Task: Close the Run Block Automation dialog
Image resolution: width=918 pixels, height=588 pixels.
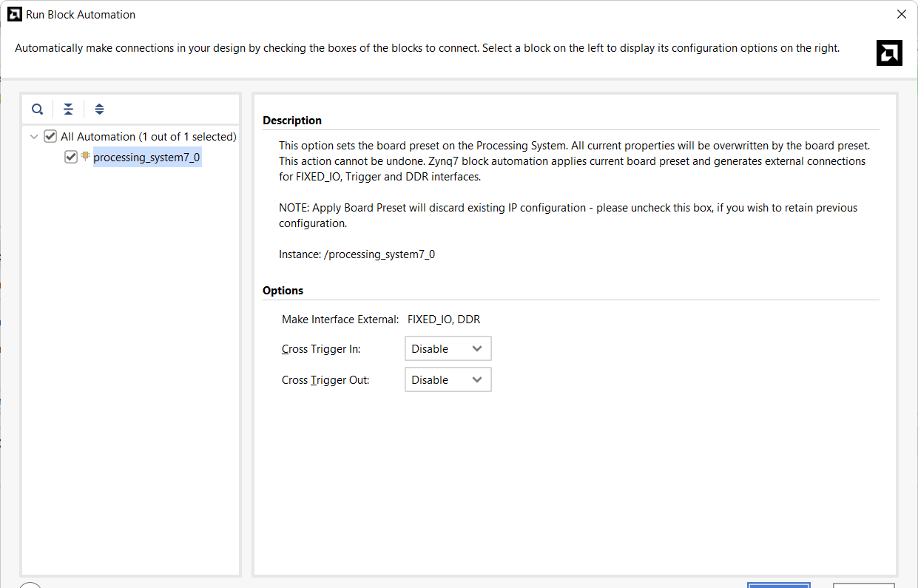Action: coord(901,14)
